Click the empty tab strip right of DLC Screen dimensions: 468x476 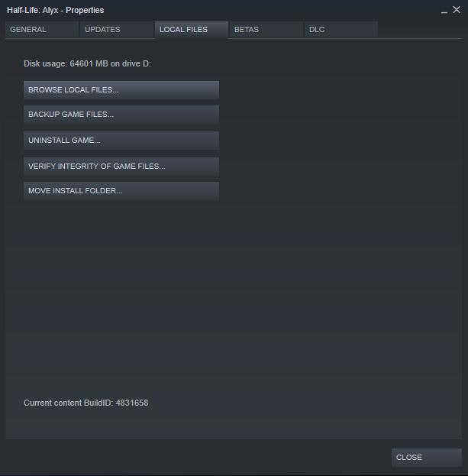[420, 30]
